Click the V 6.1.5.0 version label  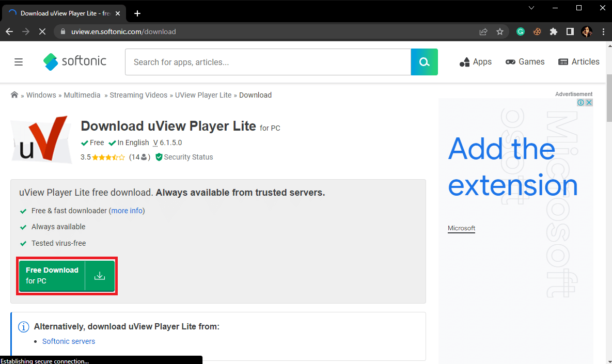pyautogui.click(x=167, y=143)
